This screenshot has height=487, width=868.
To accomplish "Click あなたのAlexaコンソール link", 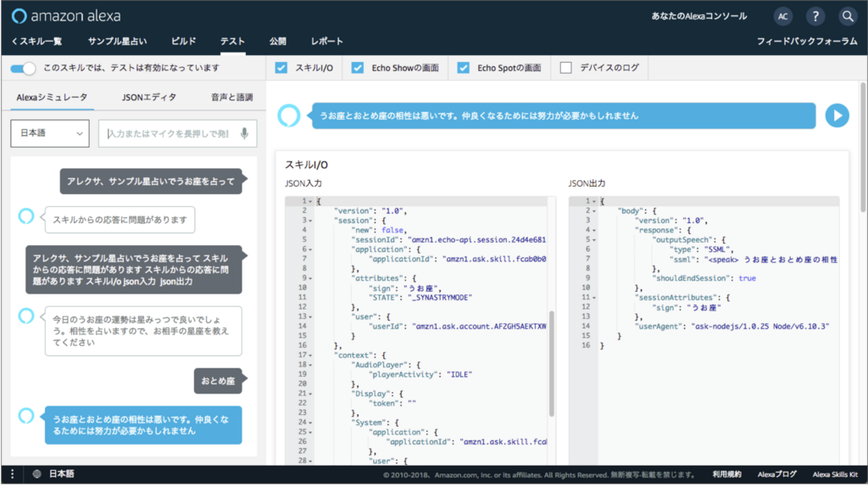I will 699,16.
